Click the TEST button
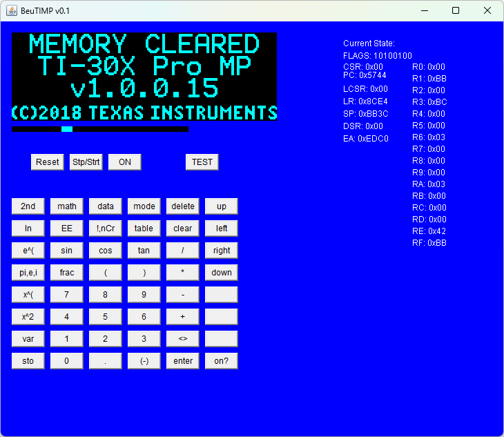 (202, 162)
